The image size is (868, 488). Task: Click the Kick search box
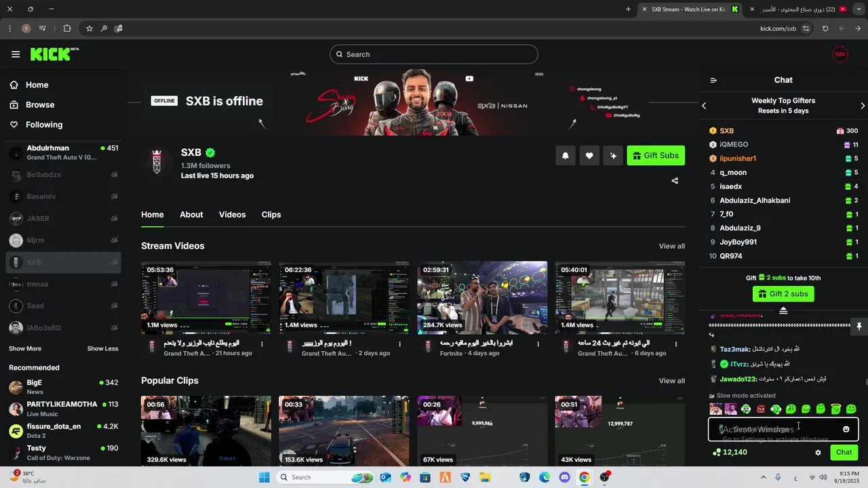coord(434,54)
